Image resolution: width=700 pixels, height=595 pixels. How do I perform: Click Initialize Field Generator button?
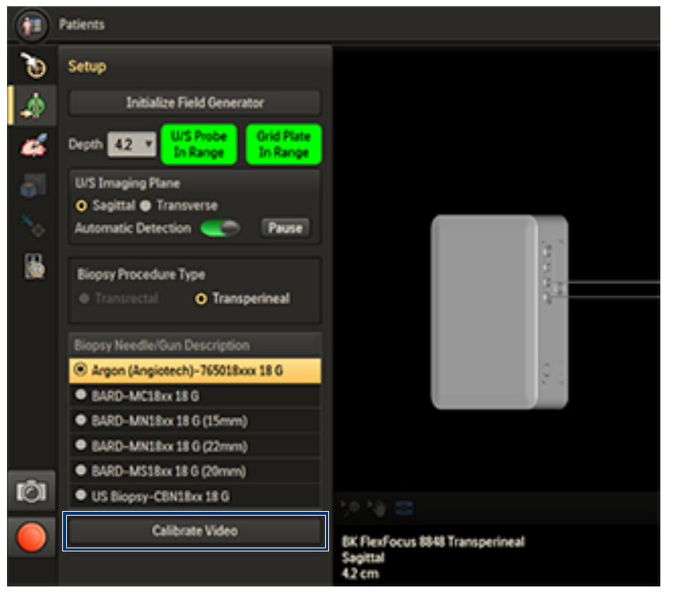tap(194, 103)
